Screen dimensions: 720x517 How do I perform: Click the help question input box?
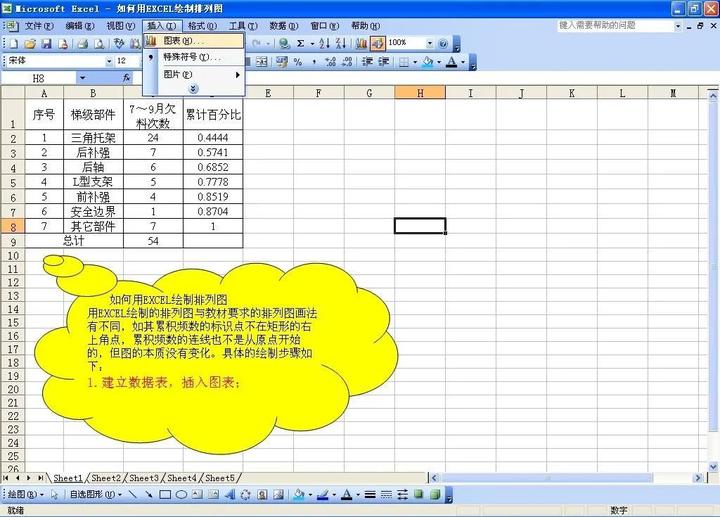point(615,26)
